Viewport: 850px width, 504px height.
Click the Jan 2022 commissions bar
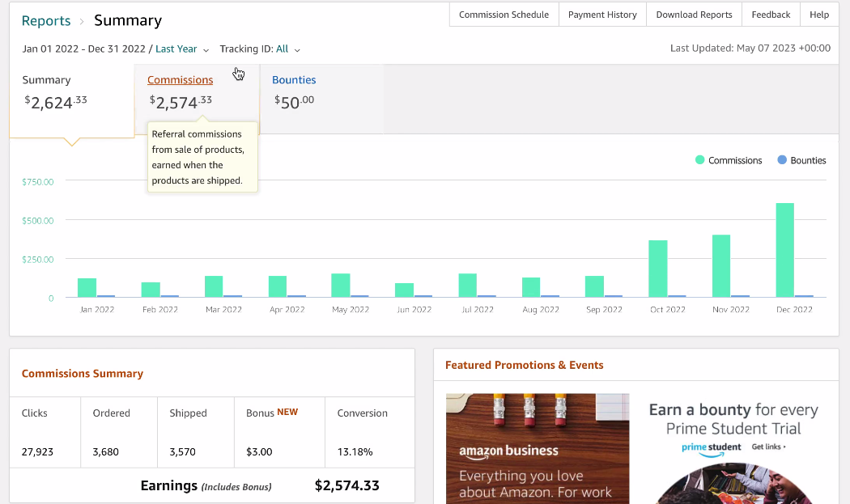pyautogui.click(x=87, y=288)
